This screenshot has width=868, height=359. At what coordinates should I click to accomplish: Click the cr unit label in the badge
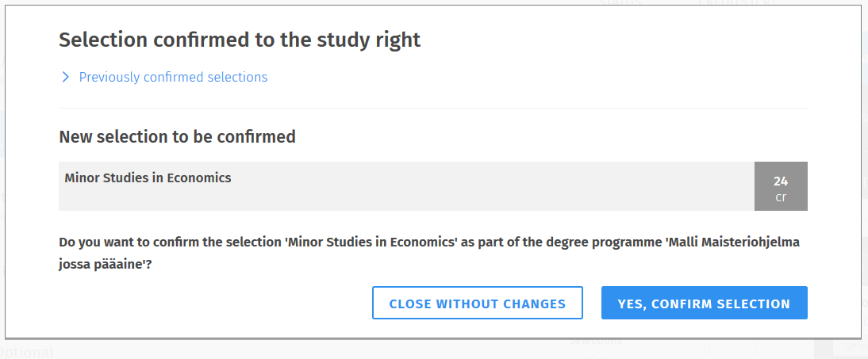click(x=781, y=197)
